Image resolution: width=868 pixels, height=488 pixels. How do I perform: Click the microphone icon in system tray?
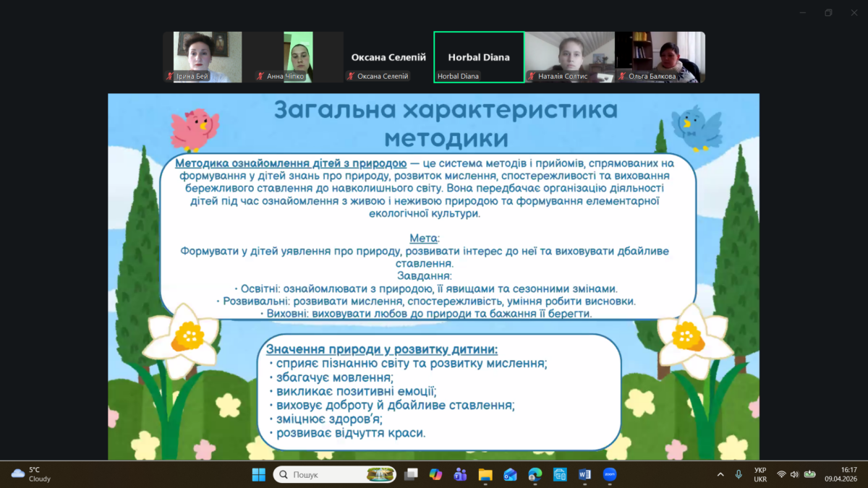coord(739,474)
